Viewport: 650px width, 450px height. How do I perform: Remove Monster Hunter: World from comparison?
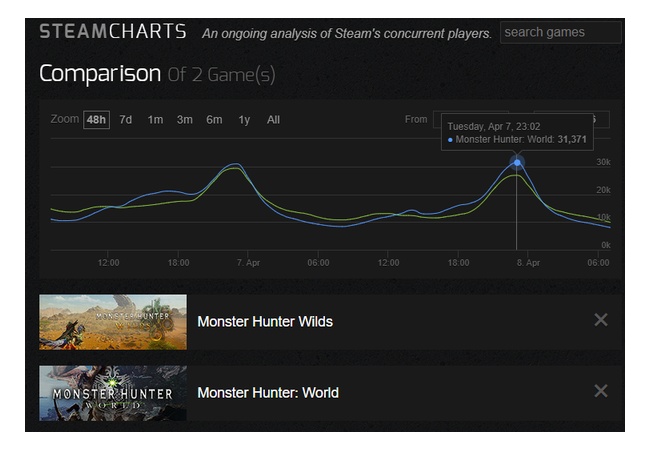coord(601,391)
